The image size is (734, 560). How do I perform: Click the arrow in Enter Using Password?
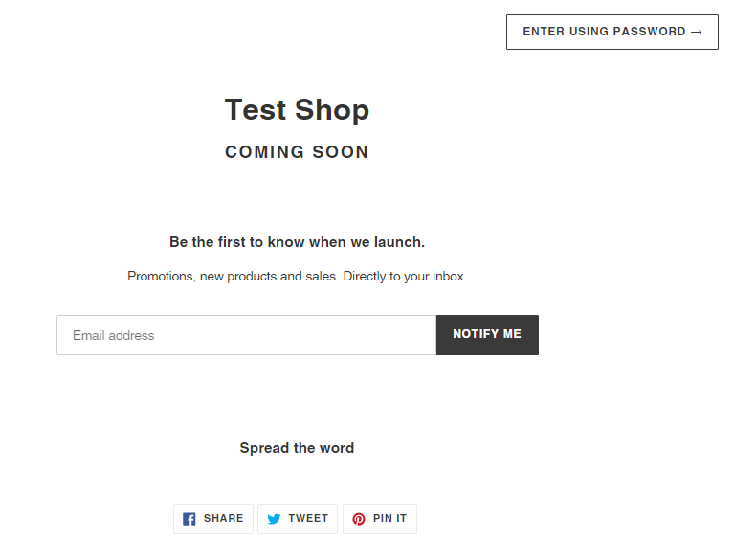pyautogui.click(x=696, y=32)
